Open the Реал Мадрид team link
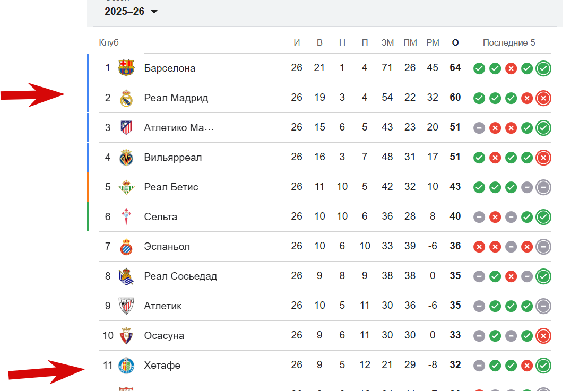Screen dimensions: 588x391 [176, 98]
